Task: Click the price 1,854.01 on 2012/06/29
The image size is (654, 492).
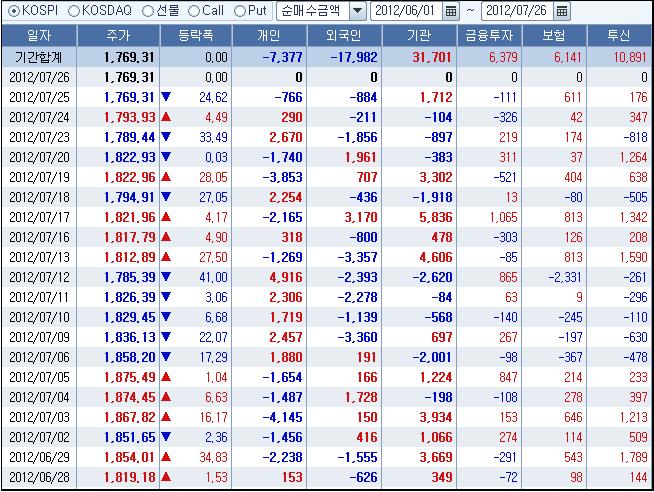Action: click(129, 457)
